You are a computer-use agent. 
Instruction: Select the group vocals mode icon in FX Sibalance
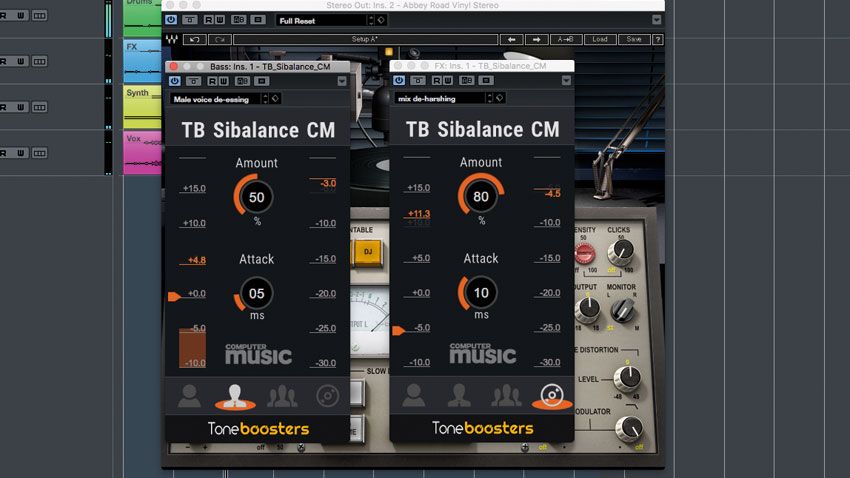[x=506, y=396]
